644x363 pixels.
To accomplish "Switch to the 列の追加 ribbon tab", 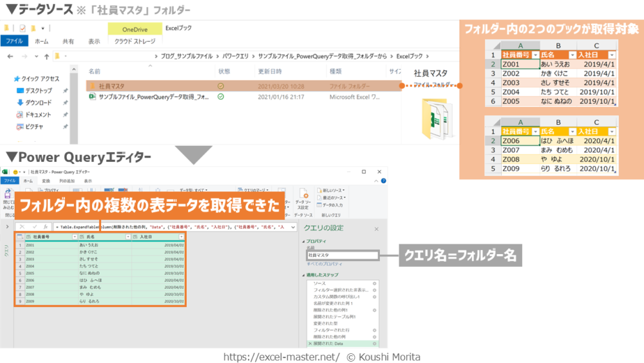I will 66,181.
